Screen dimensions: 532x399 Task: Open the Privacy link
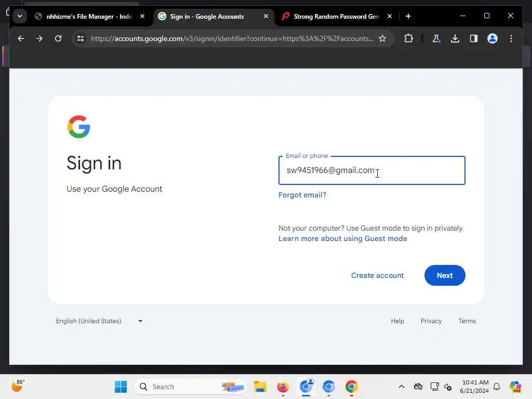tap(431, 321)
